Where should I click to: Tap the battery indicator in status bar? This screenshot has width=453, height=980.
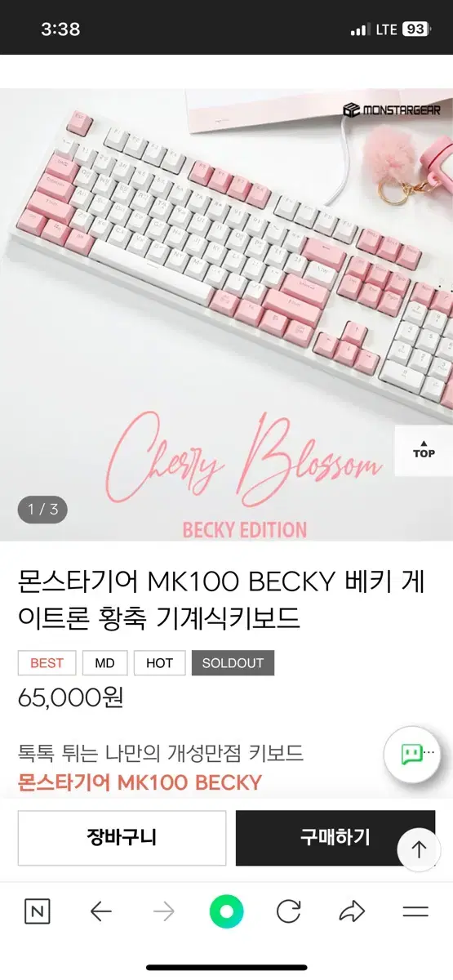point(415,29)
